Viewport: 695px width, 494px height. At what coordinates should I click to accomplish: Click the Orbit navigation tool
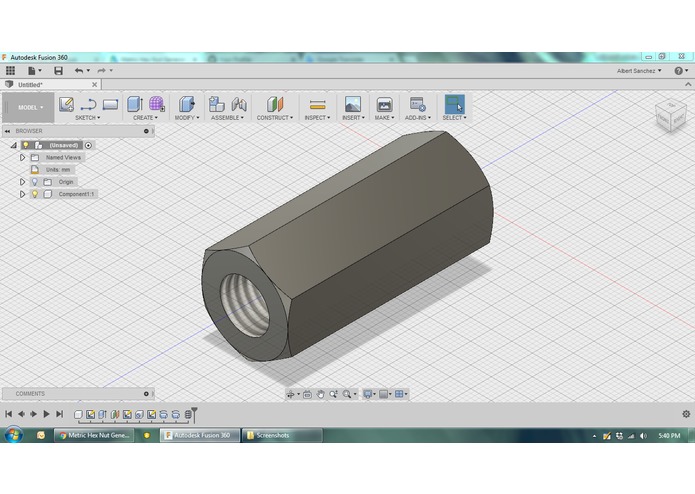pyautogui.click(x=293, y=394)
